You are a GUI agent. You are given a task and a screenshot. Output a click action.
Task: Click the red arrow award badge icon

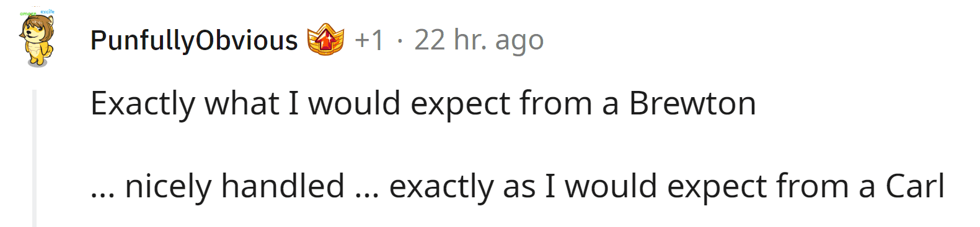325,40
